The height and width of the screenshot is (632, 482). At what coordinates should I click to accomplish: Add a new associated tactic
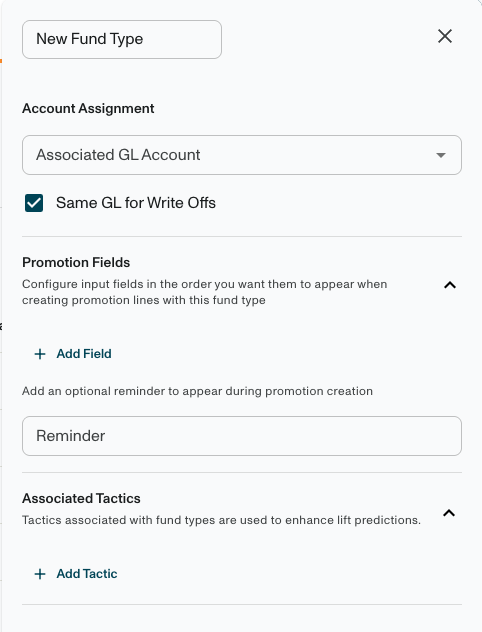click(x=76, y=574)
